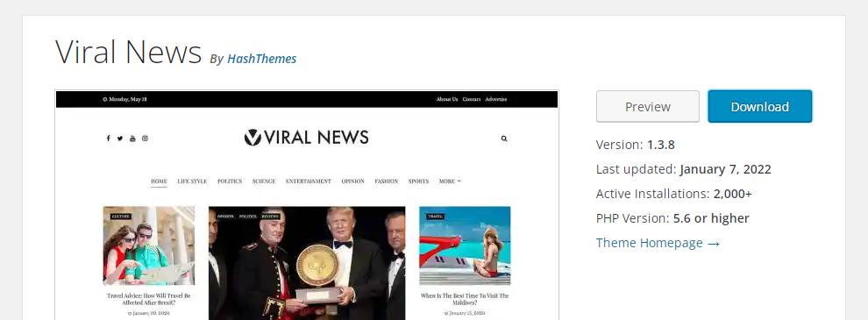Click the Twitter icon in the theme preview
This screenshot has width=868, height=320.
[x=120, y=139]
